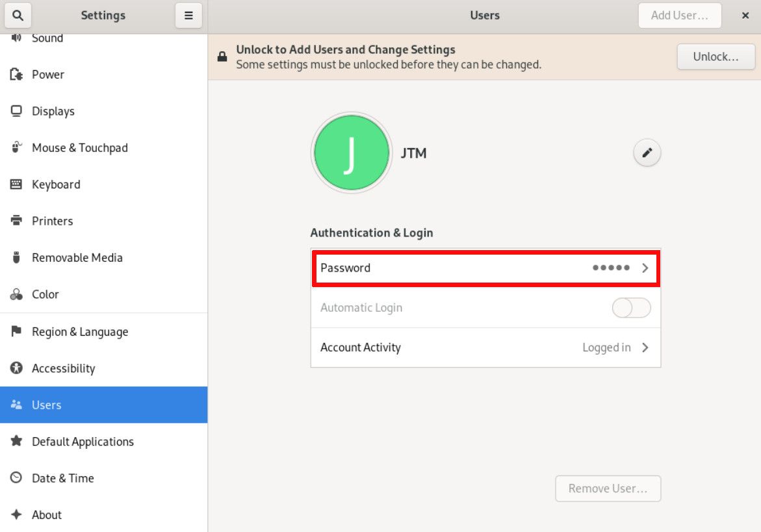Open Region & Language settings
Viewport: 761px width, 532px height.
point(79,332)
